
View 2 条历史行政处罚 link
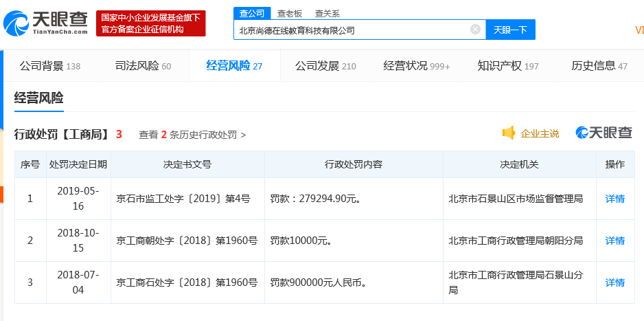pyautogui.click(x=192, y=135)
